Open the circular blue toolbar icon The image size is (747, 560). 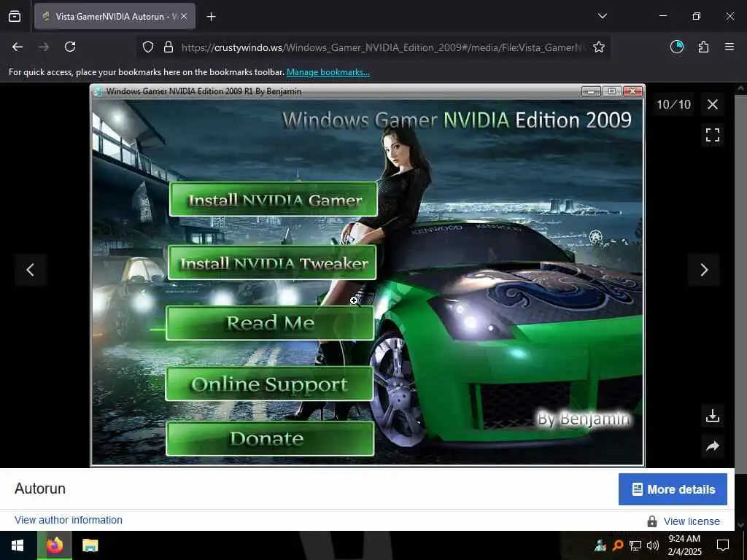click(x=676, y=47)
